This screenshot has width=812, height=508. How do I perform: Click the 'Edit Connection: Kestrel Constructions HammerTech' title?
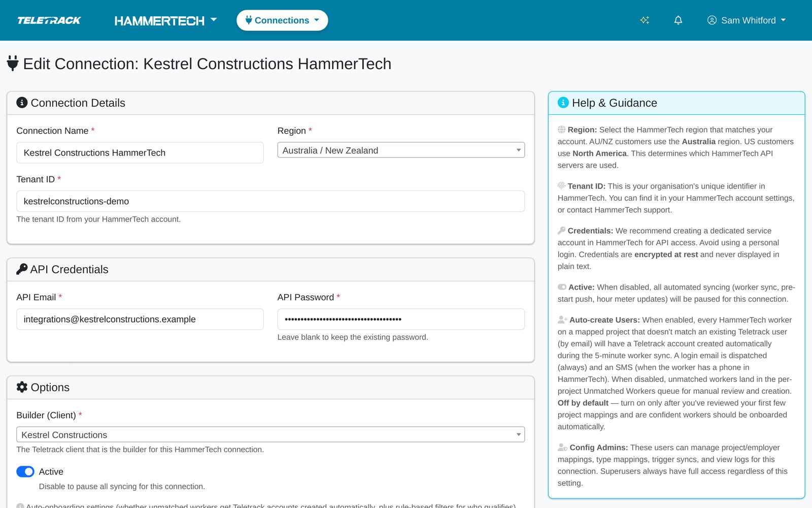207,63
